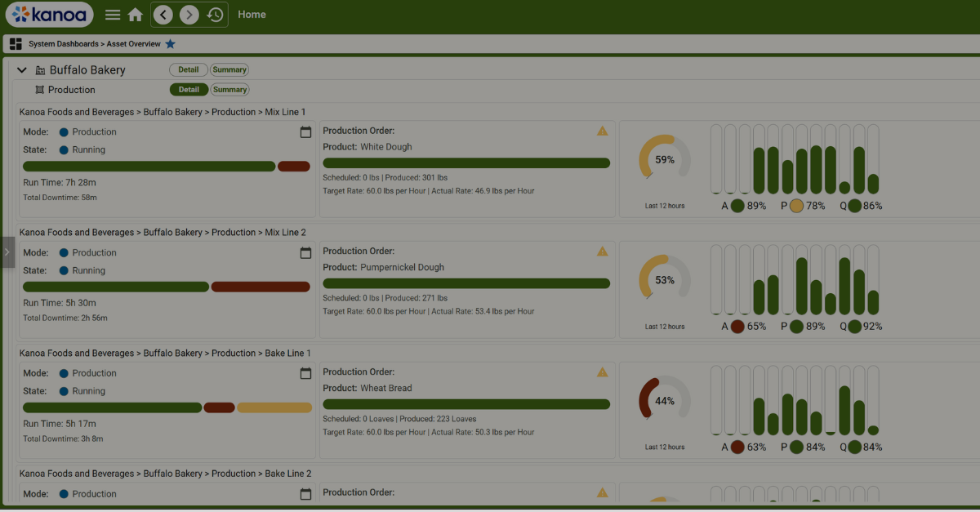The image size is (980, 512).
Task: Select Home in the top navigation bar
Action: point(252,14)
